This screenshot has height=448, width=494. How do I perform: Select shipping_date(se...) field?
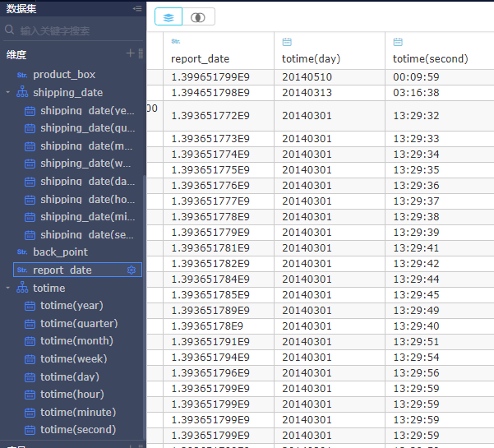pos(87,235)
